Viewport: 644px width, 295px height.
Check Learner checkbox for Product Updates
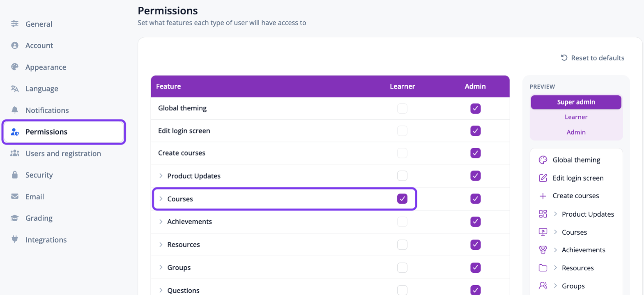click(402, 176)
